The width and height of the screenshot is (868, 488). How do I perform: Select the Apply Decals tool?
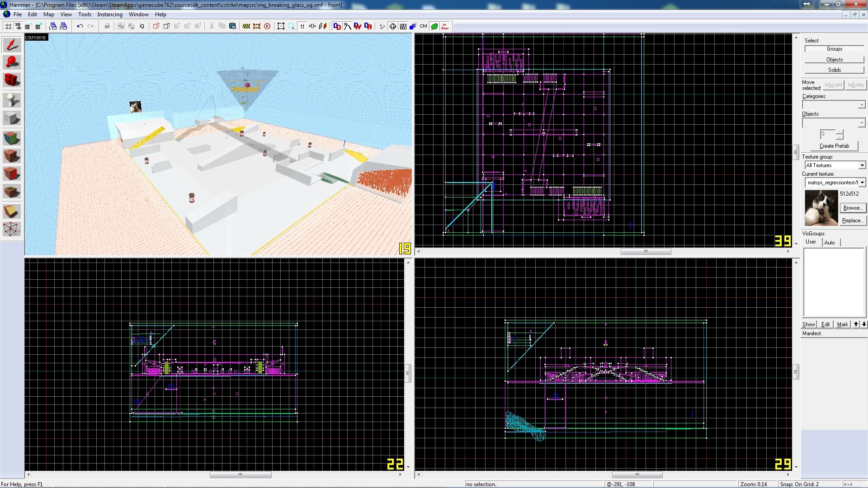coord(12,173)
